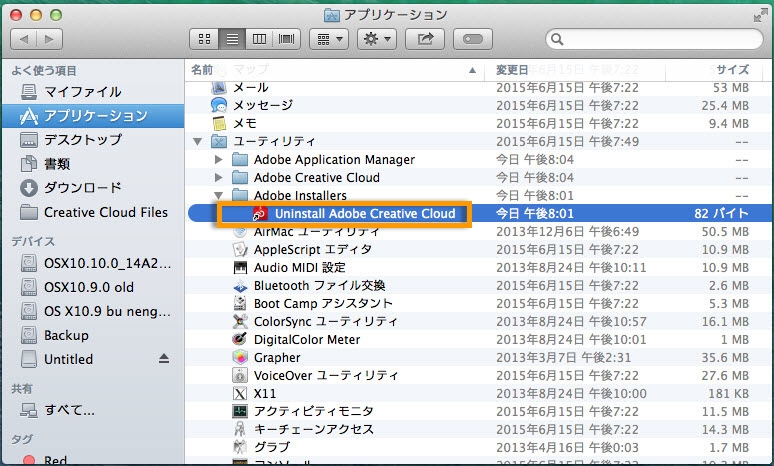The width and height of the screenshot is (774, 466).
Task: Switch to list view
Action: tap(232, 39)
